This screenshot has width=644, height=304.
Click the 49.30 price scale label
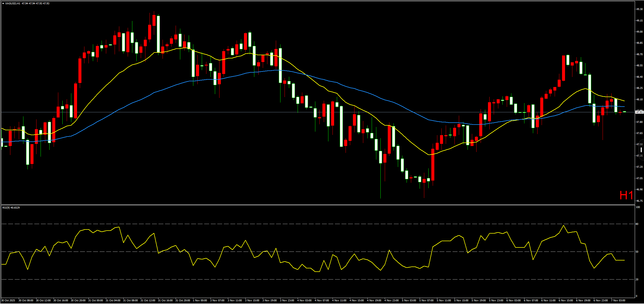click(x=639, y=9)
